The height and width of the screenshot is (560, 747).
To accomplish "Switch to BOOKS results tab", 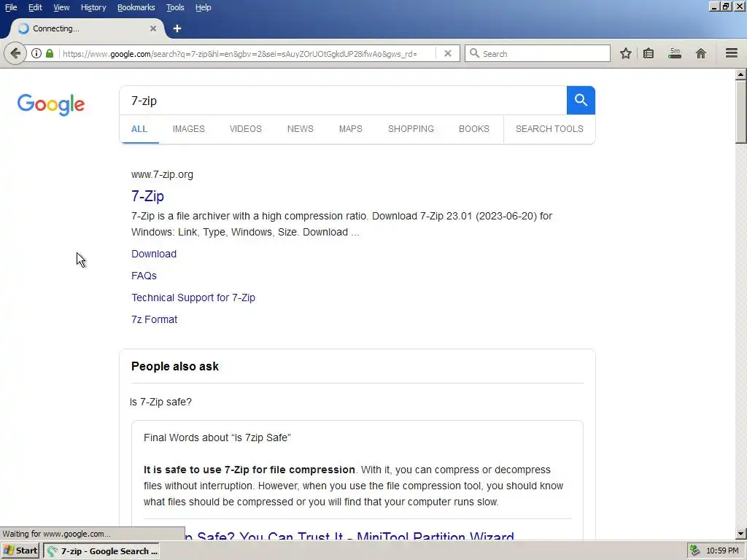I will pos(474,129).
